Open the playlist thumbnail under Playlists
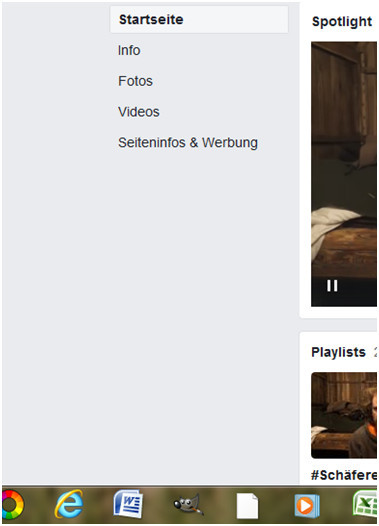Image resolution: width=379 pixels, height=526 pixels. (x=344, y=415)
